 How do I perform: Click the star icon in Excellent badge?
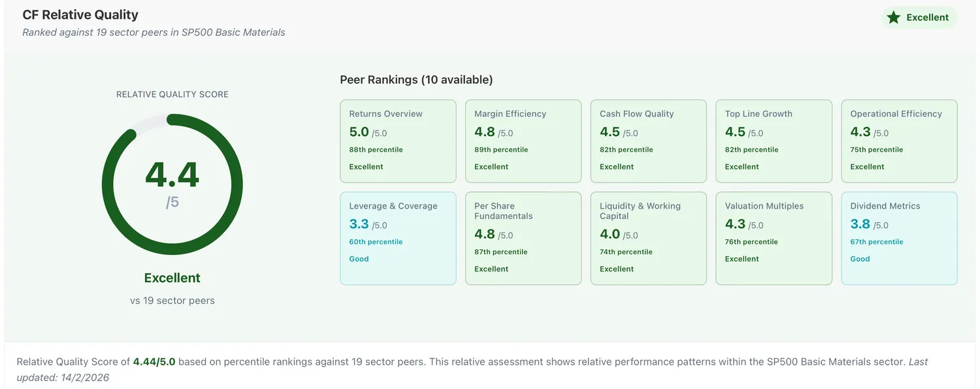pos(893,18)
